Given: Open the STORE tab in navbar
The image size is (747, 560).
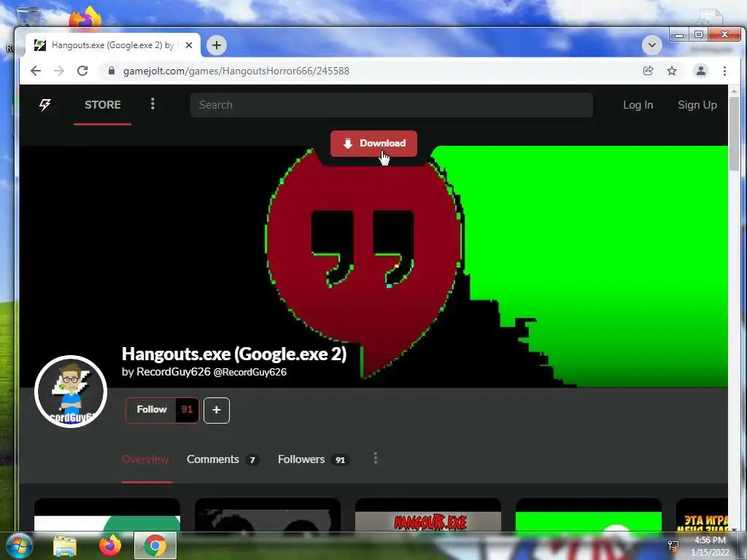Looking at the screenshot, I should pos(102,105).
